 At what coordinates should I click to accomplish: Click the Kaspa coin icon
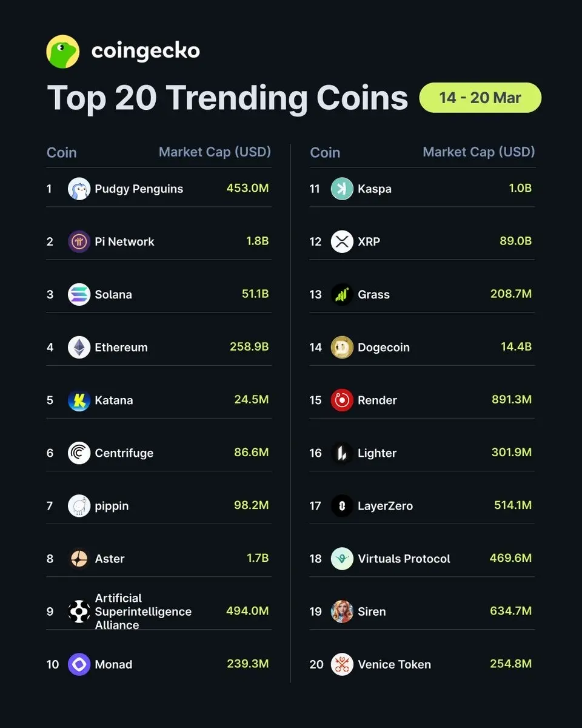click(x=342, y=189)
